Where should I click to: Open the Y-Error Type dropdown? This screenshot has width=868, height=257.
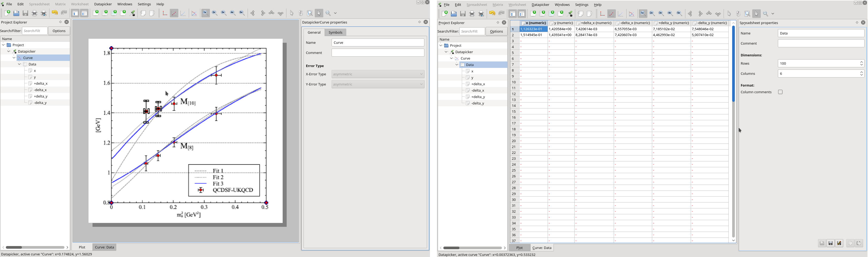pos(378,84)
